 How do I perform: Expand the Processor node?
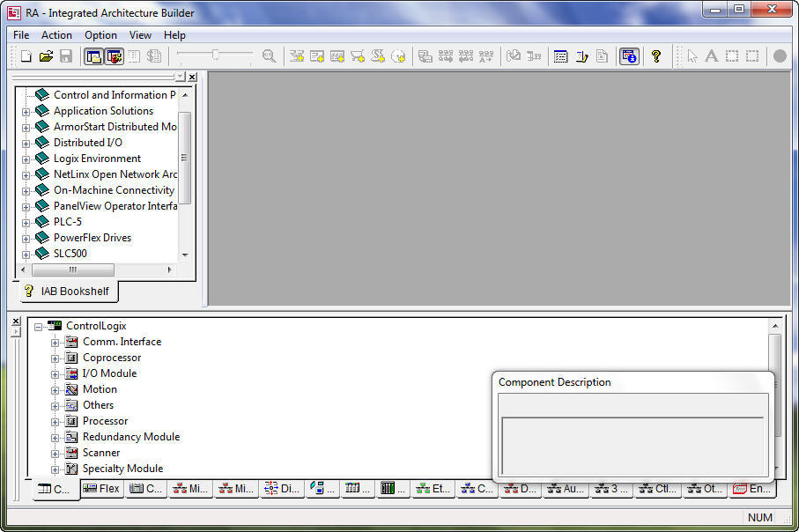click(x=55, y=422)
